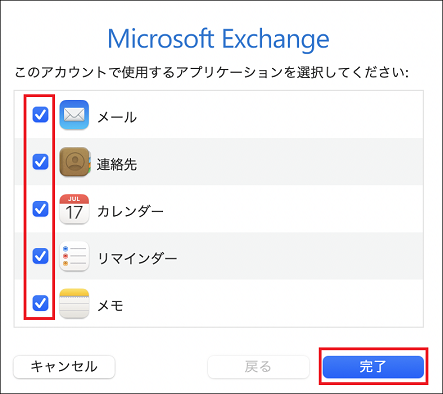Click the yellow Notes app icon
The image size is (443, 394).
click(x=74, y=303)
